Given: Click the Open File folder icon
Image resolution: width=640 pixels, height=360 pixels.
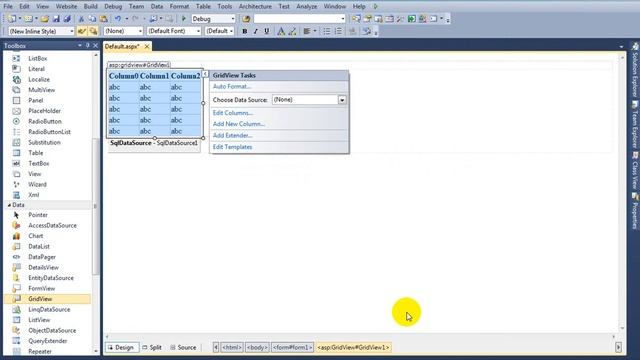Looking at the screenshot, I should (x=45, y=19).
